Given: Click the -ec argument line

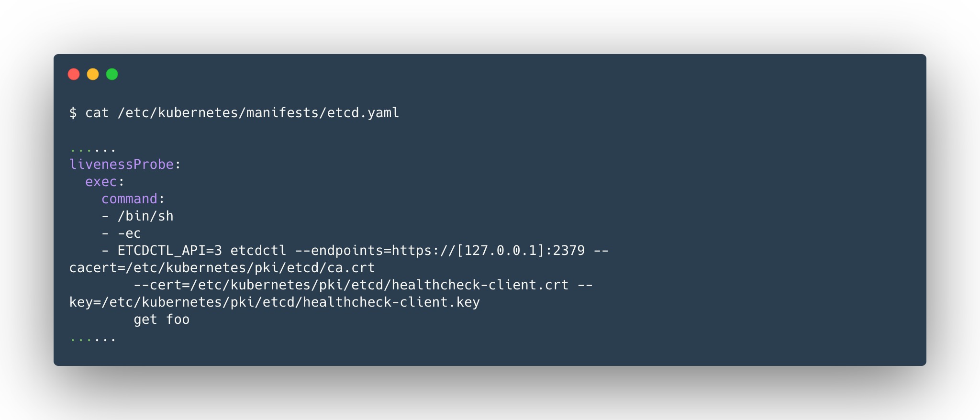Looking at the screenshot, I should [129, 233].
